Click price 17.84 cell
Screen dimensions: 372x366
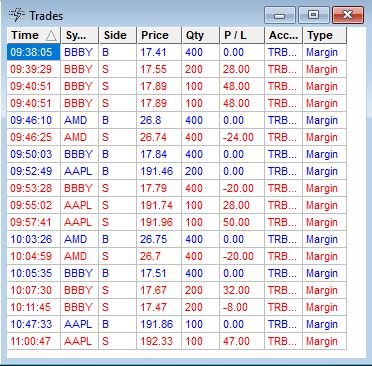[x=159, y=154]
